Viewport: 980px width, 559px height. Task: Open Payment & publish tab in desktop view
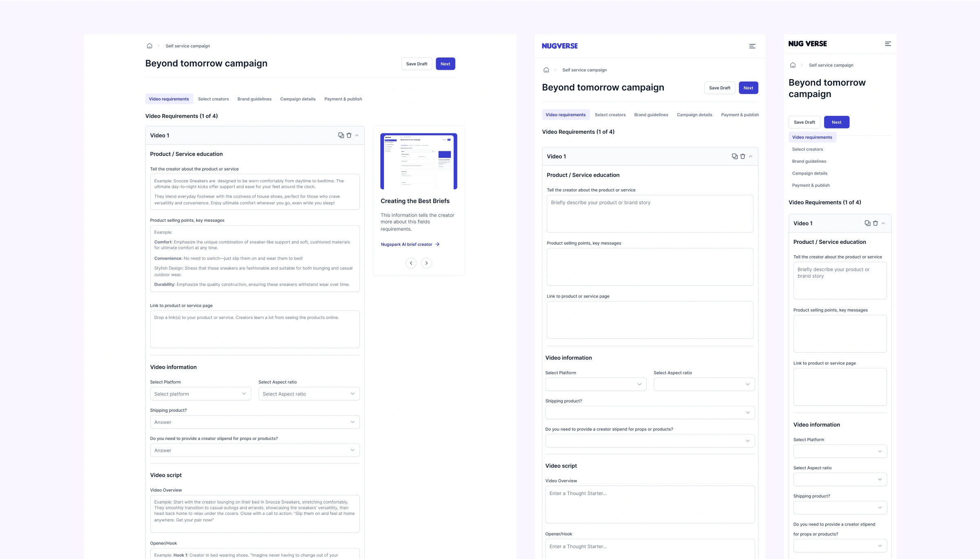coord(343,99)
